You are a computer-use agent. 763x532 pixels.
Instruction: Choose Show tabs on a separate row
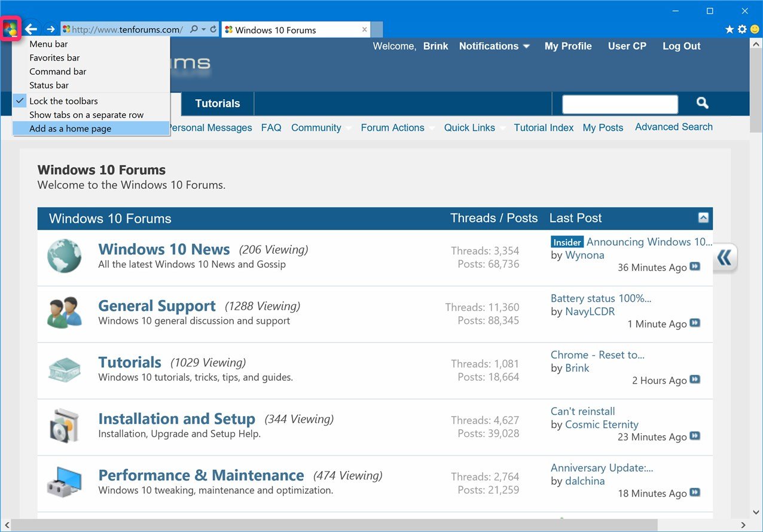[91, 115]
